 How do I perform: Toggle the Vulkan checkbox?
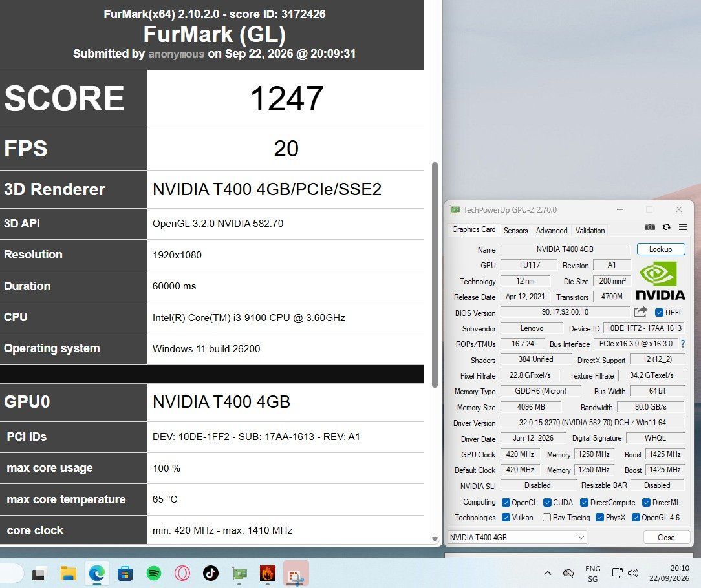click(506, 518)
